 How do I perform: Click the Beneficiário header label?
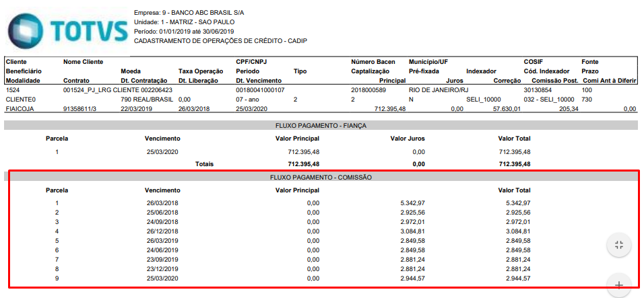pyautogui.click(x=24, y=71)
